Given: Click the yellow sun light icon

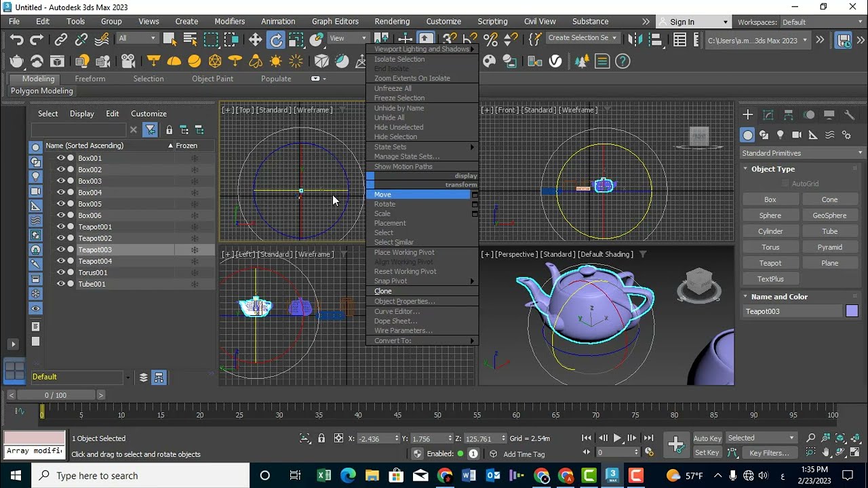Looking at the screenshot, I should (275, 62).
